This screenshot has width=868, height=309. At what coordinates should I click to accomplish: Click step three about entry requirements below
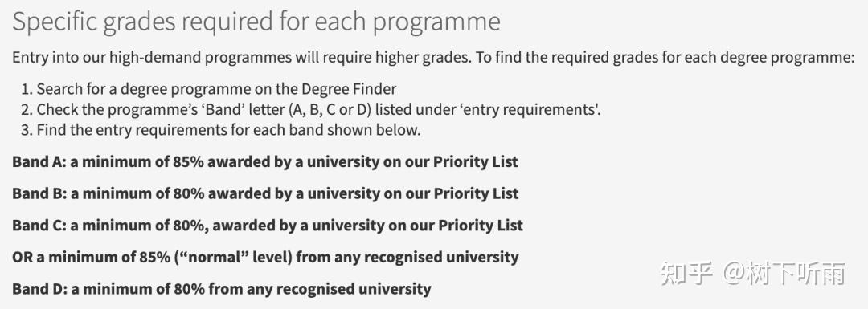[x=221, y=130]
